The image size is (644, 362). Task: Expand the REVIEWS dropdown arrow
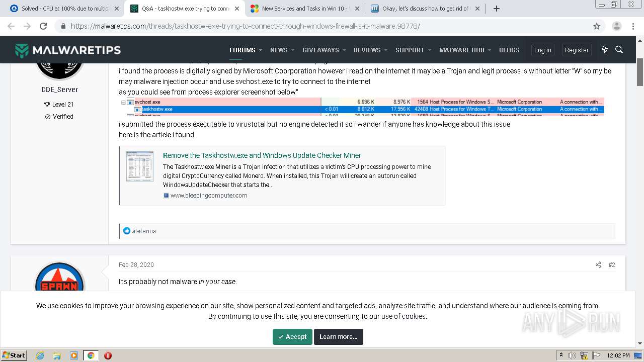pos(386,50)
